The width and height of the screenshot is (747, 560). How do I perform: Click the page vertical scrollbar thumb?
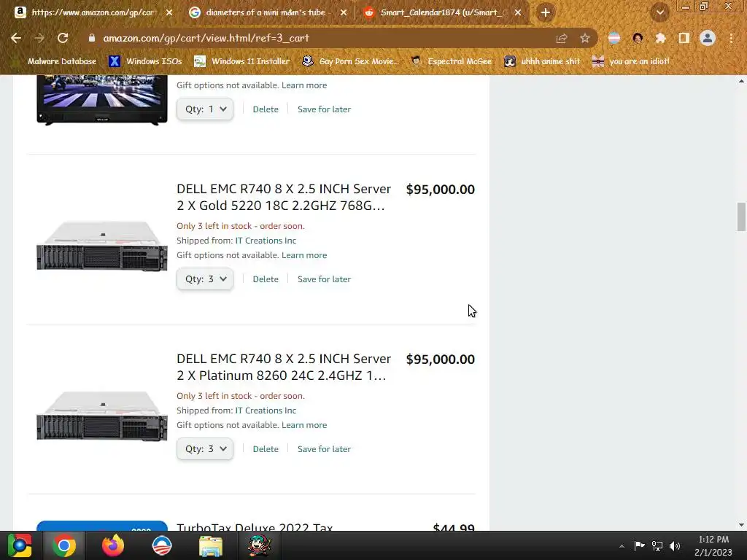[x=741, y=217]
